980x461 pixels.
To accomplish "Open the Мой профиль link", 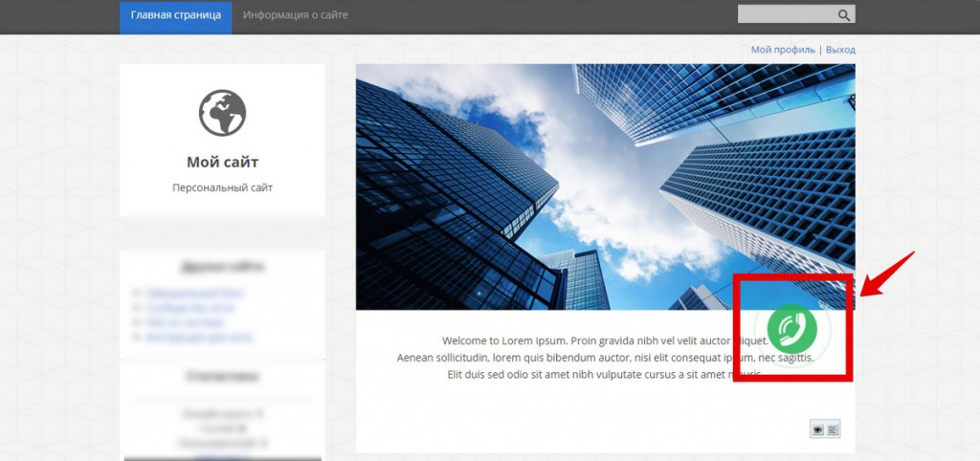I will pos(783,50).
